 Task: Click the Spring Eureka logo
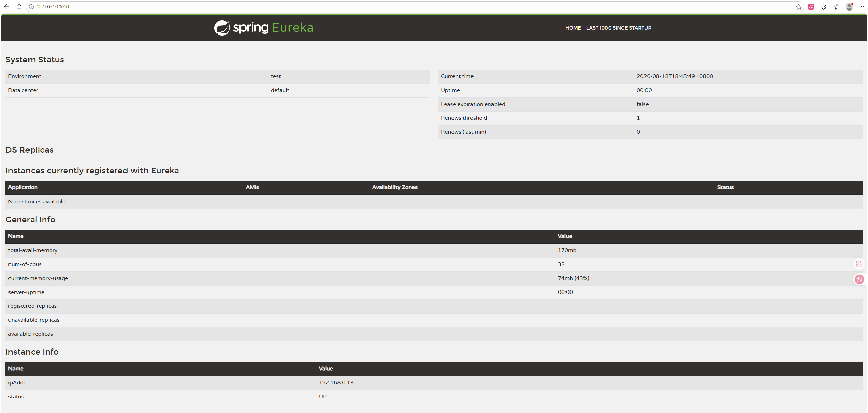click(264, 27)
